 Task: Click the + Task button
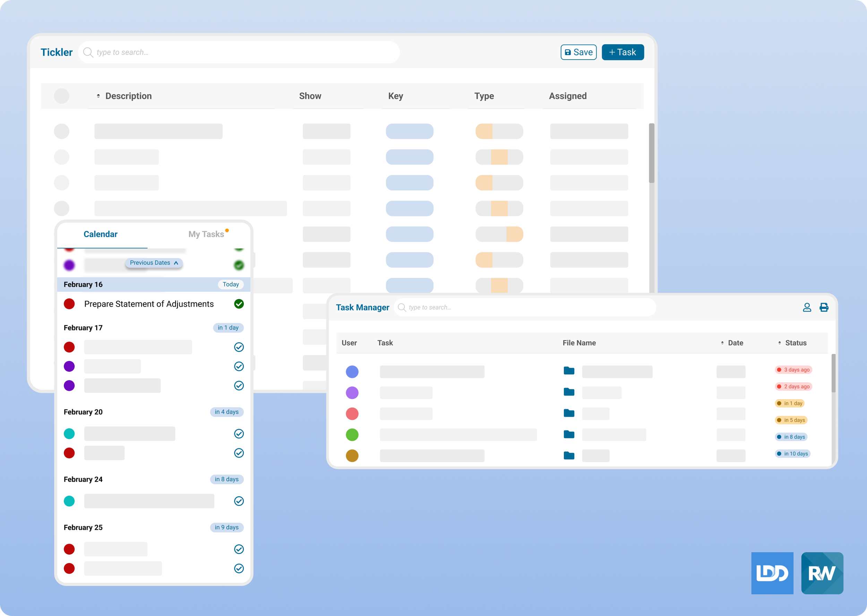pos(623,52)
